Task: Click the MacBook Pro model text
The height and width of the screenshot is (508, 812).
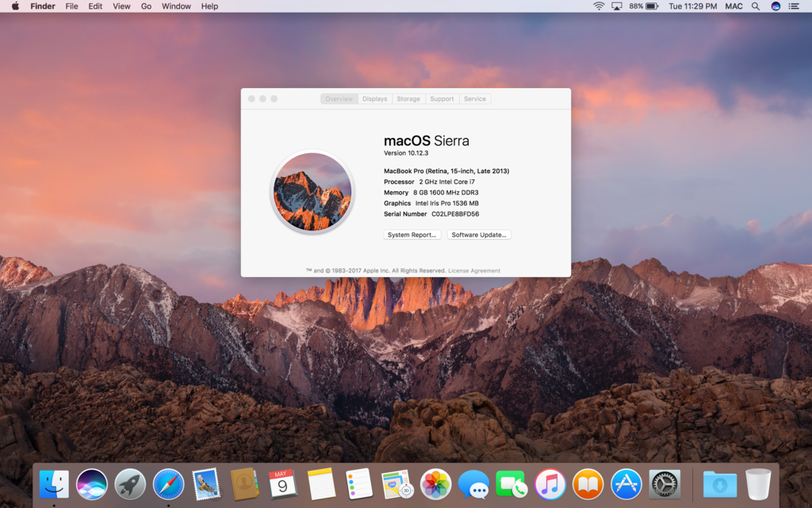Action: [446, 171]
